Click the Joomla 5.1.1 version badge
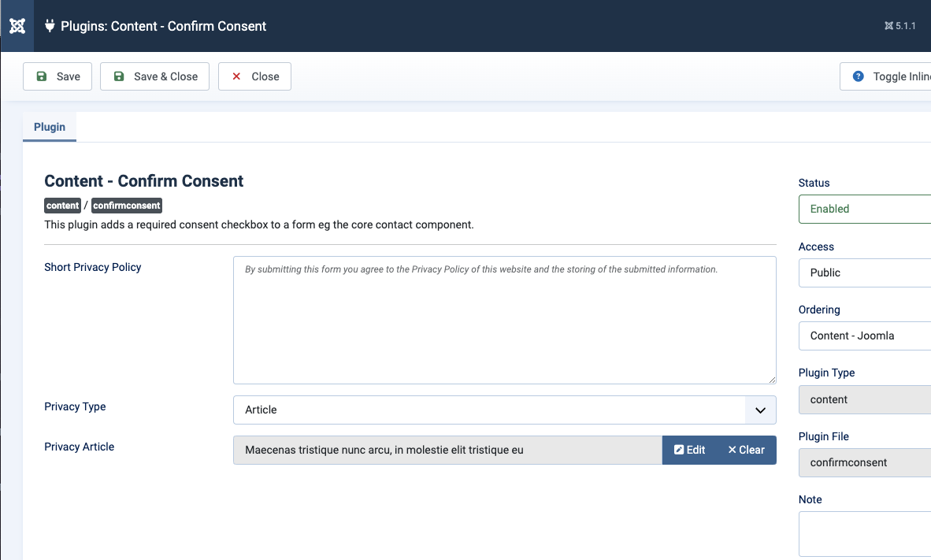 click(899, 26)
